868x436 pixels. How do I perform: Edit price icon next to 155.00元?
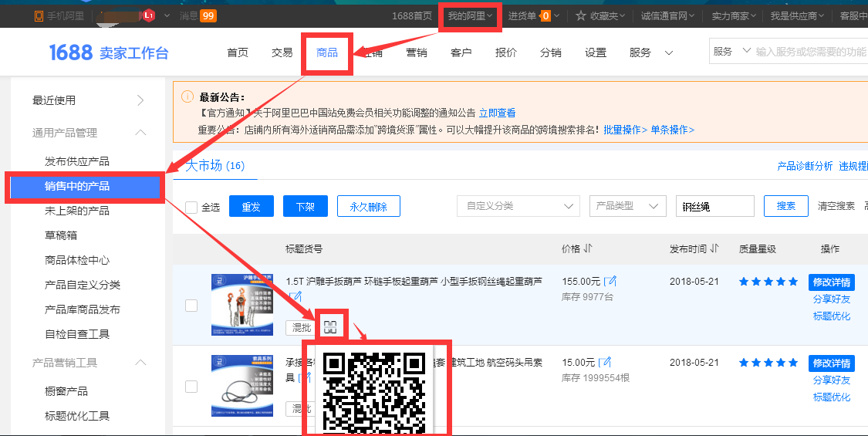pos(610,282)
